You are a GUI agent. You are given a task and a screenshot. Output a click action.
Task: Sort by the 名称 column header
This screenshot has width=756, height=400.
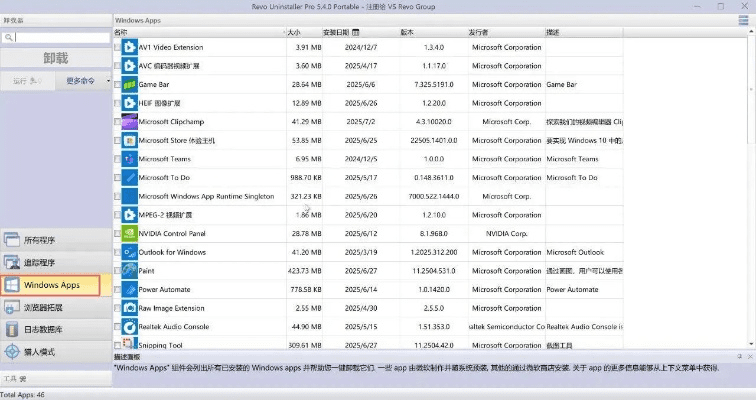[x=200, y=32]
